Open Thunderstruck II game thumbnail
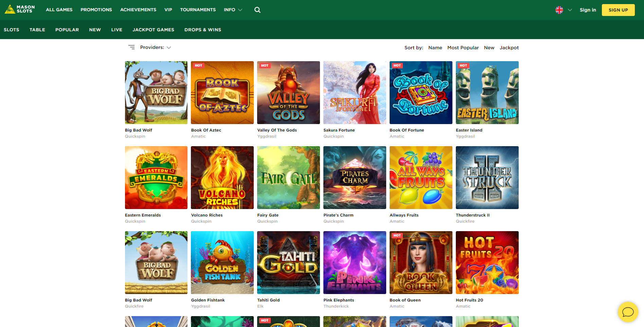Image resolution: width=644 pixels, height=327 pixels. click(487, 177)
